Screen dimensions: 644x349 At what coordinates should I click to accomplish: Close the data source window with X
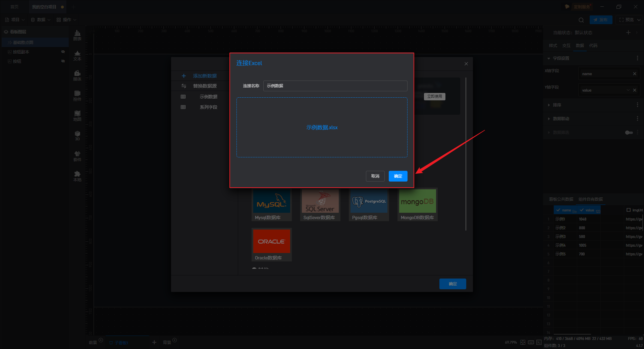tap(466, 64)
